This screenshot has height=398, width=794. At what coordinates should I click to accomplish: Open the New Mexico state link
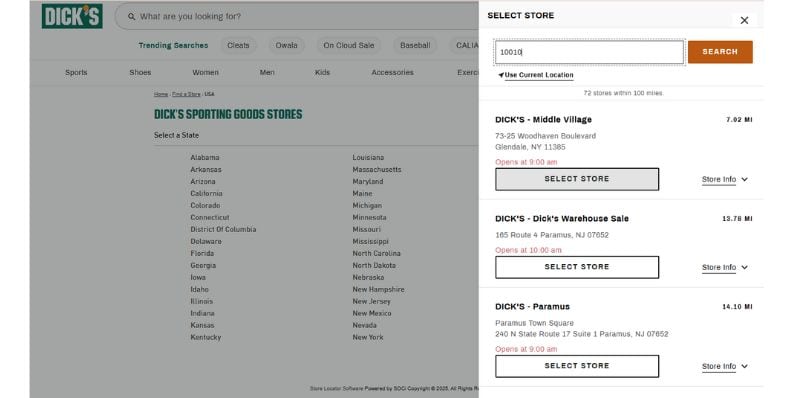click(x=372, y=313)
